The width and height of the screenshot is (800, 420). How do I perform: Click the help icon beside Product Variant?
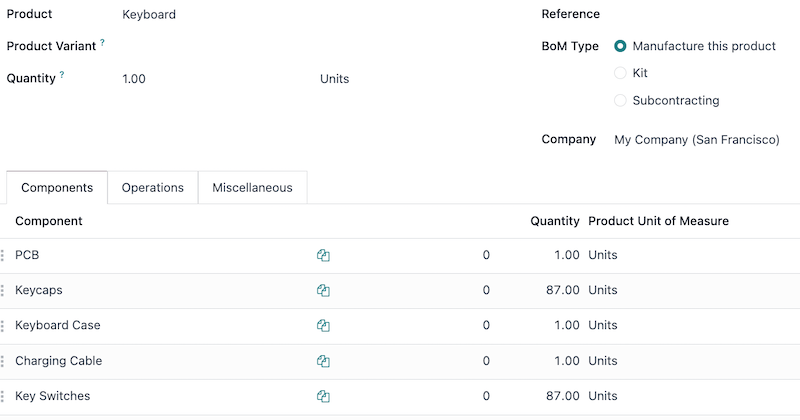[x=102, y=43]
